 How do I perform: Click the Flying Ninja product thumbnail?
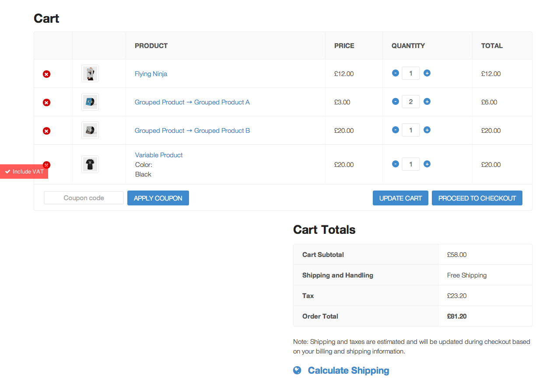[90, 73]
